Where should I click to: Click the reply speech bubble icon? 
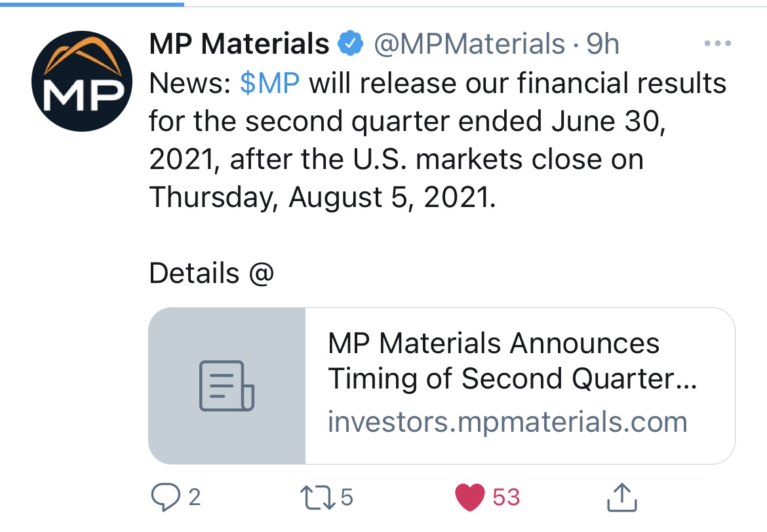(x=164, y=497)
